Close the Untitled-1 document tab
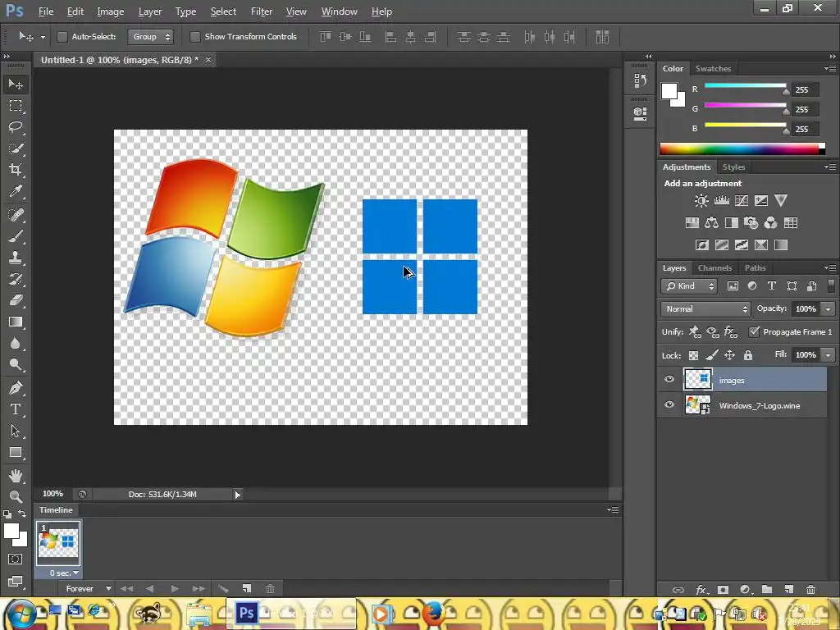This screenshot has width=840, height=630. coord(208,59)
